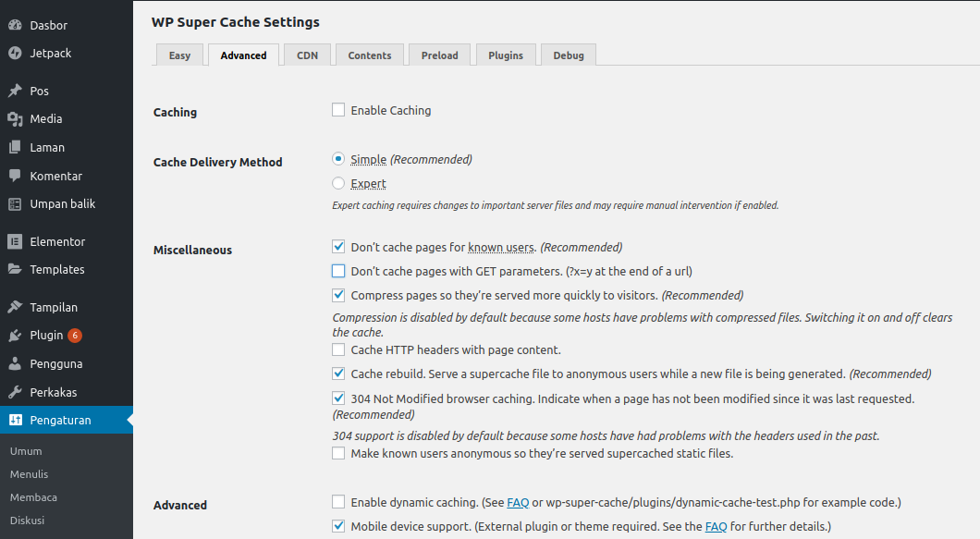The image size is (980, 539).
Task: Click the Elementor logo icon
Action: point(15,241)
